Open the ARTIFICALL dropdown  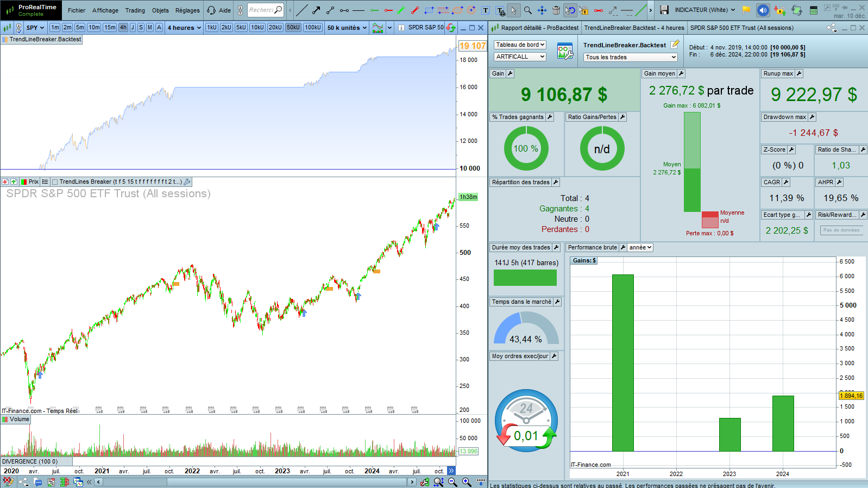pos(520,57)
